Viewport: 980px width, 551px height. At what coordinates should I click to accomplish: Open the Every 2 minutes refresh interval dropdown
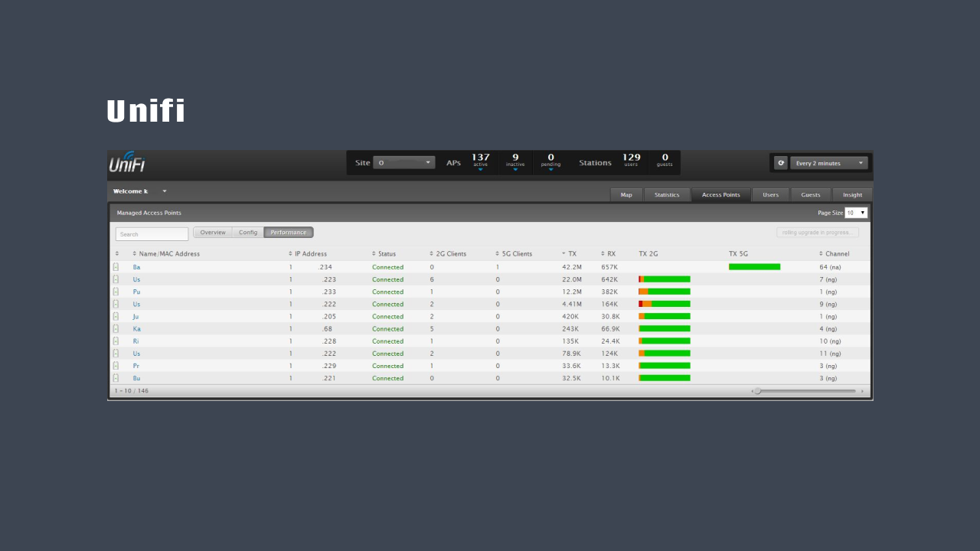829,162
